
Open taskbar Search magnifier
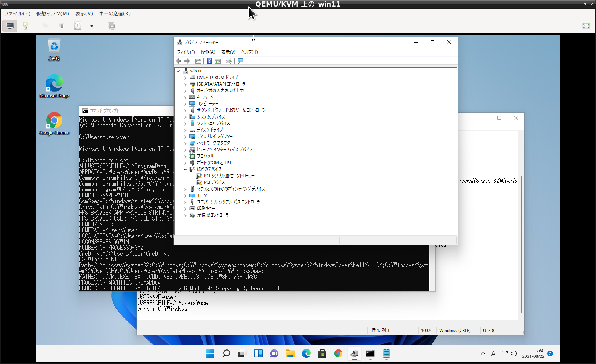coord(226,353)
